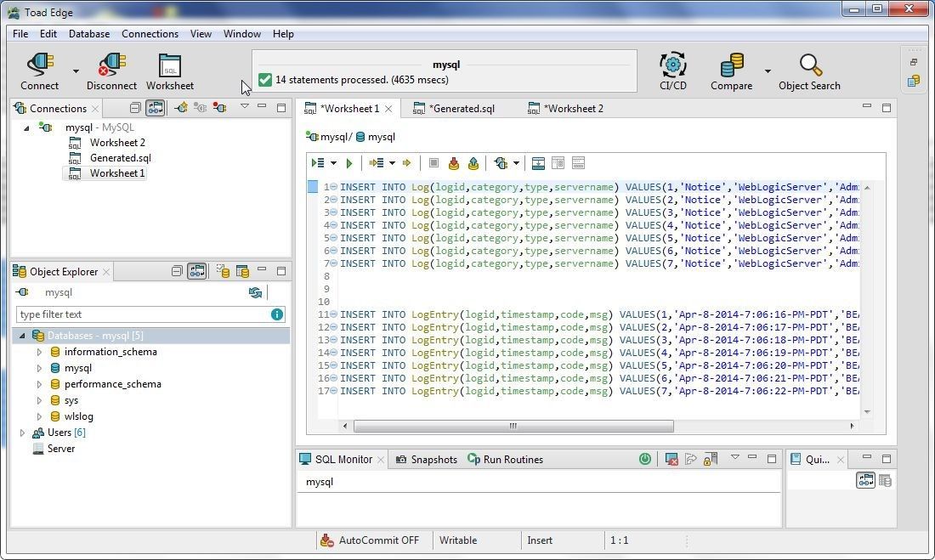
Task: Click the editor horizontal scrollbar thumb
Action: [x=513, y=426]
